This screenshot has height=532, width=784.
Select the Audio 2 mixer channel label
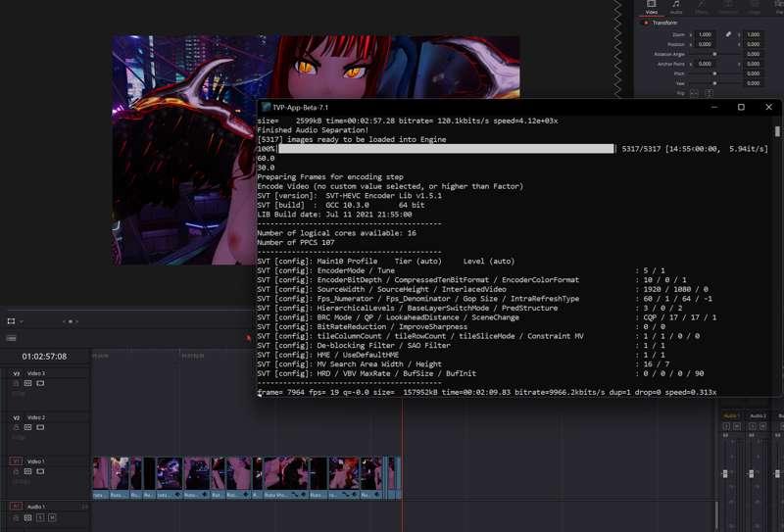coord(757,416)
